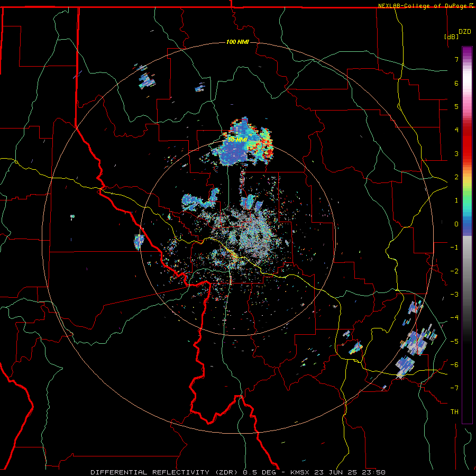Click the -7 value on the dB scale

click(454, 388)
